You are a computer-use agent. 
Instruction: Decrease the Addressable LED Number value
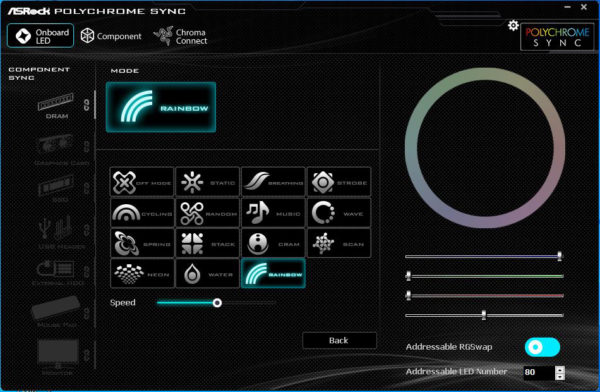pos(560,376)
